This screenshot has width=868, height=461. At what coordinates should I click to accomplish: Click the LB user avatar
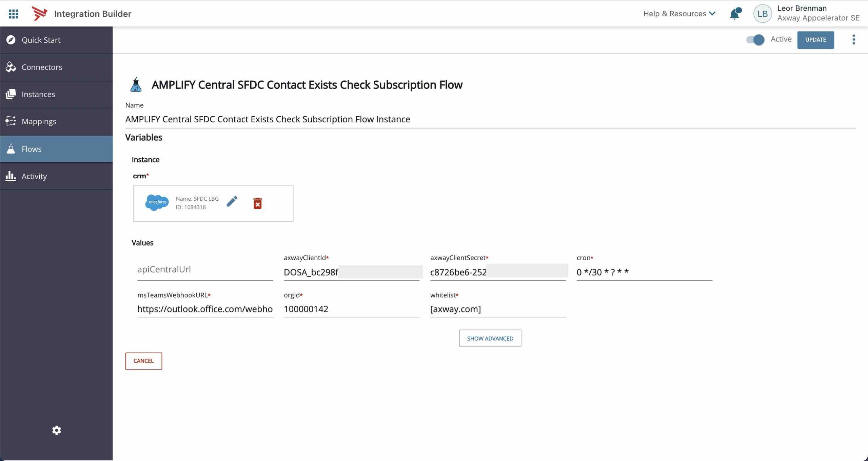762,14
